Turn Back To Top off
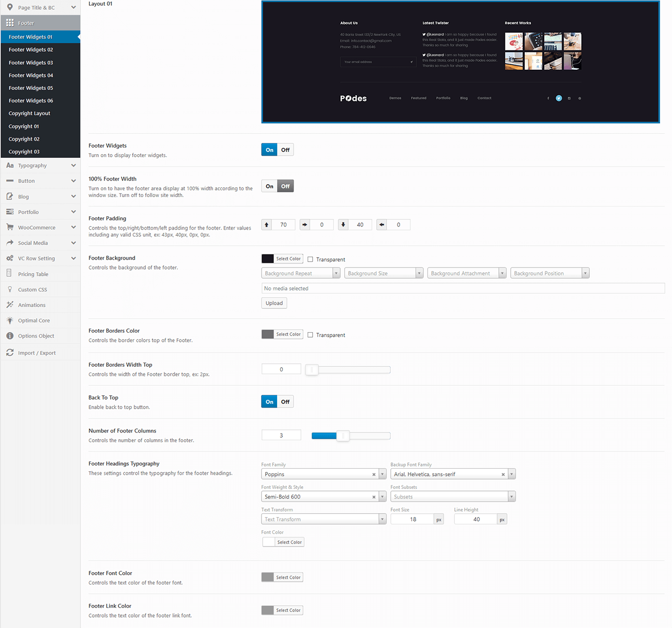The image size is (672, 628). [285, 402]
